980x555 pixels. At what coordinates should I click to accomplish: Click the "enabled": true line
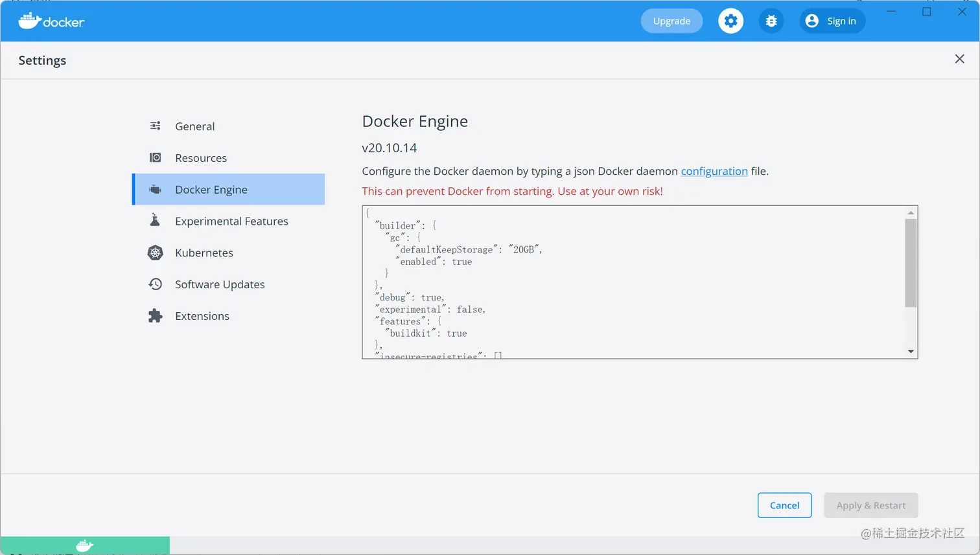pyautogui.click(x=434, y=262)
